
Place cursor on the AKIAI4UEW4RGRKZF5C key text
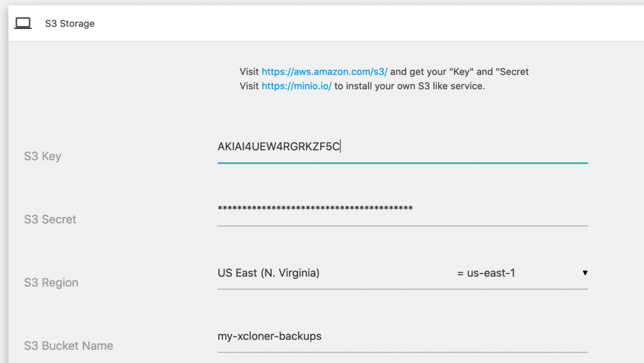(279, 147)
